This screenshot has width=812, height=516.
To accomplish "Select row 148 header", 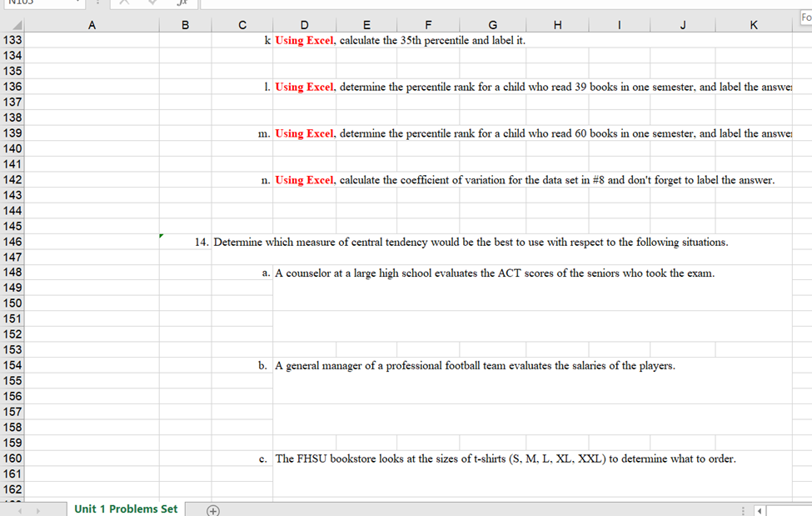I will (12, 273).
